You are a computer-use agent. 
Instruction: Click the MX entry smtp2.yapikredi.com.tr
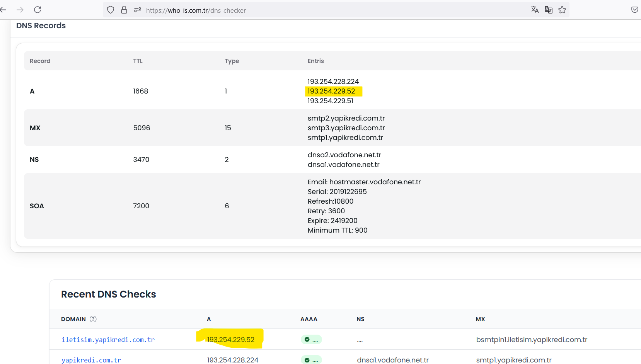point(346,118)
